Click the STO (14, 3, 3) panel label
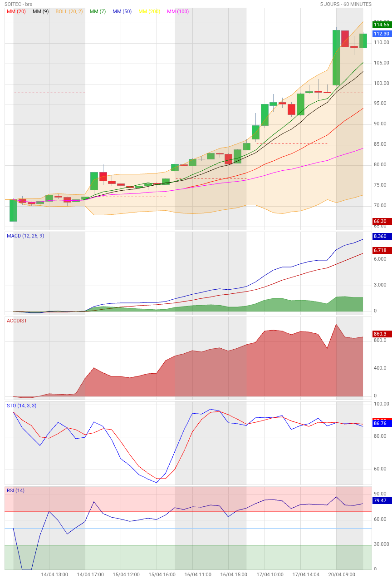392x579 pixels. [21, 406]
